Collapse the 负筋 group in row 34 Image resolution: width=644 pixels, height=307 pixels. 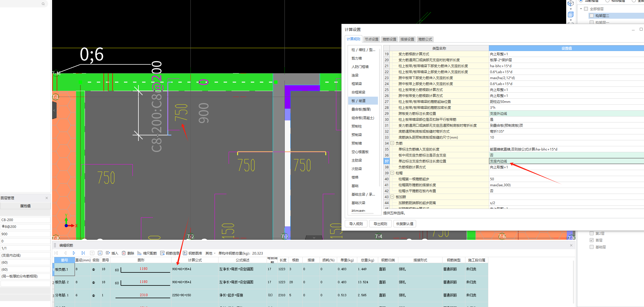tap(392, 143)
